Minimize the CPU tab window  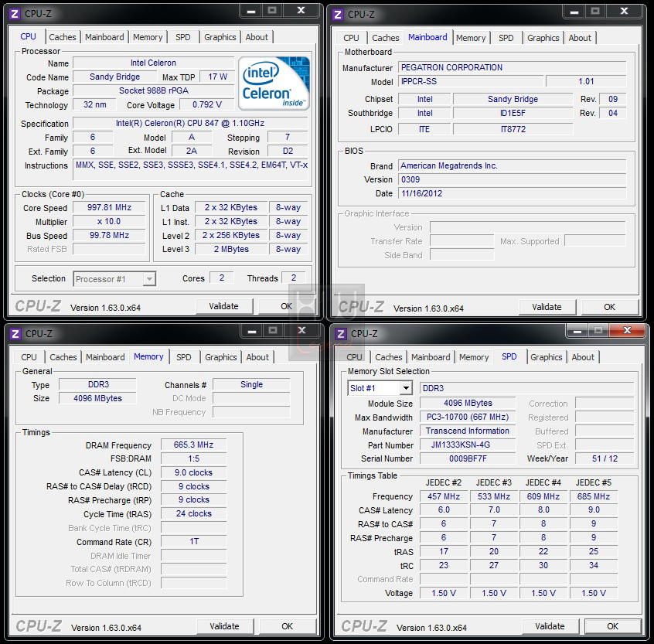point(251,11)
